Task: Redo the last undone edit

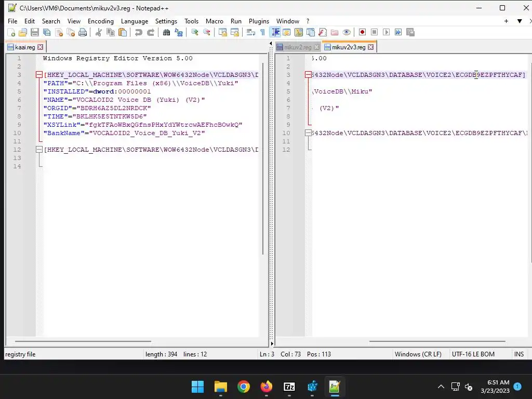Action: [150, 32]
